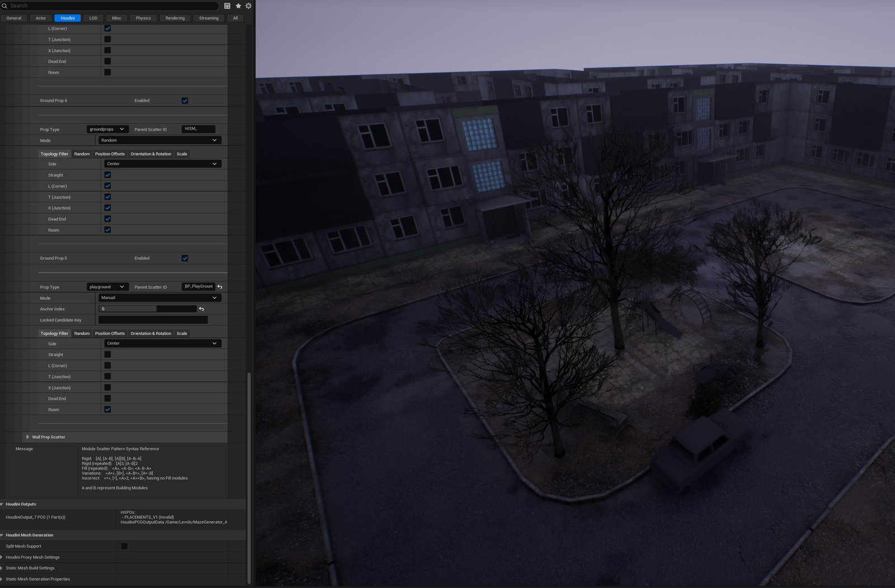Toggle Ground Prop 5 Enabled checkbox
Viewport: 895px width, 588px height.
[x=185, y=258]
